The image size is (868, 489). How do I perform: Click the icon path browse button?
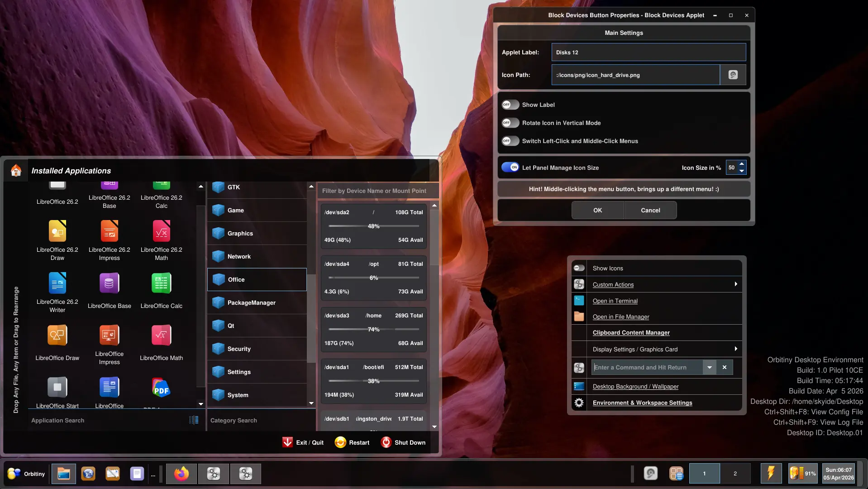pyautogui.click(x=733, y=75)
